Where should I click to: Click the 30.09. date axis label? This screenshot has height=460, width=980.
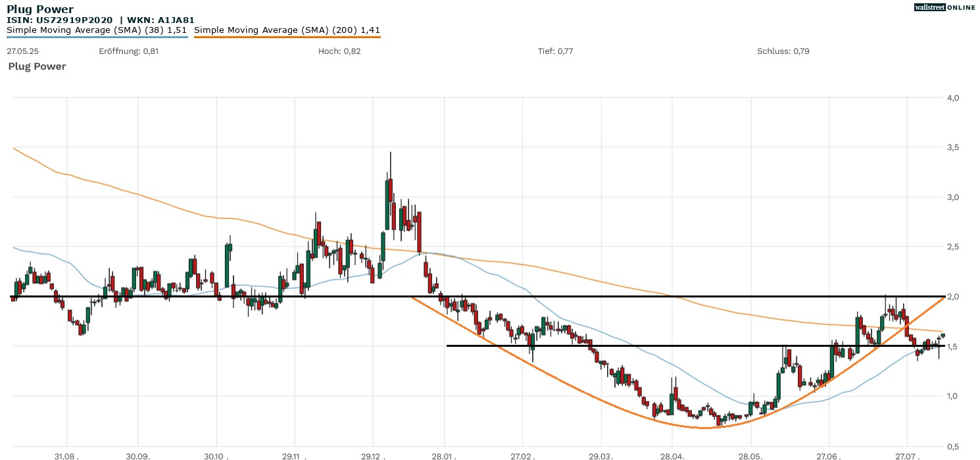[137, 455]
